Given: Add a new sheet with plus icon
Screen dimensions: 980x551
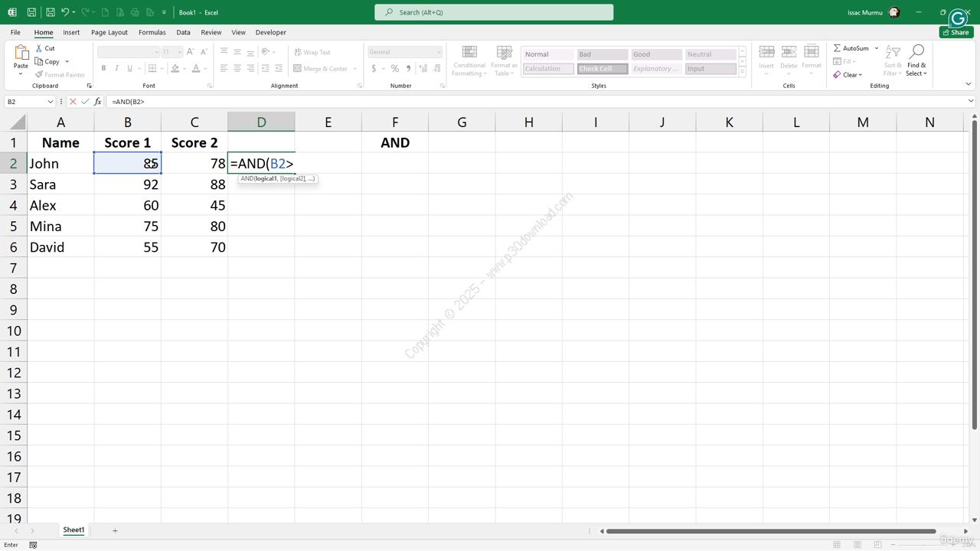Looking at the screenshot, I should coord(115,530).
